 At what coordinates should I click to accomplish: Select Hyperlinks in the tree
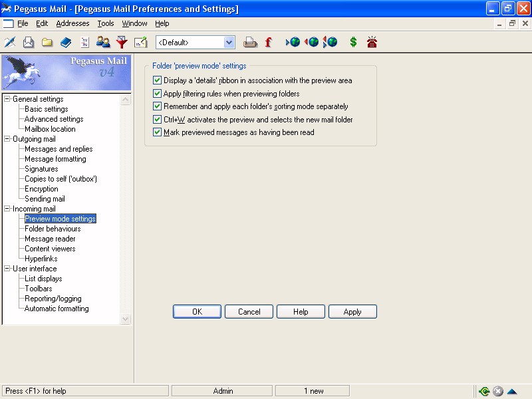coord(41,259)
